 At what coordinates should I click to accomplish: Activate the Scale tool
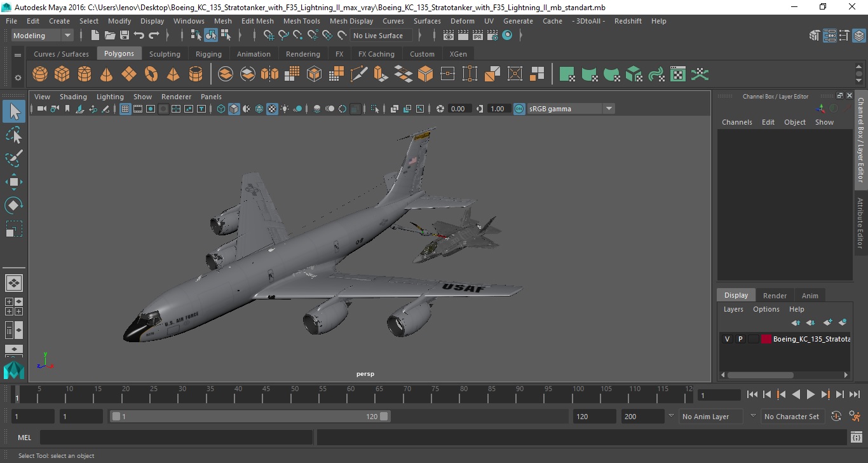pos(14,228)
